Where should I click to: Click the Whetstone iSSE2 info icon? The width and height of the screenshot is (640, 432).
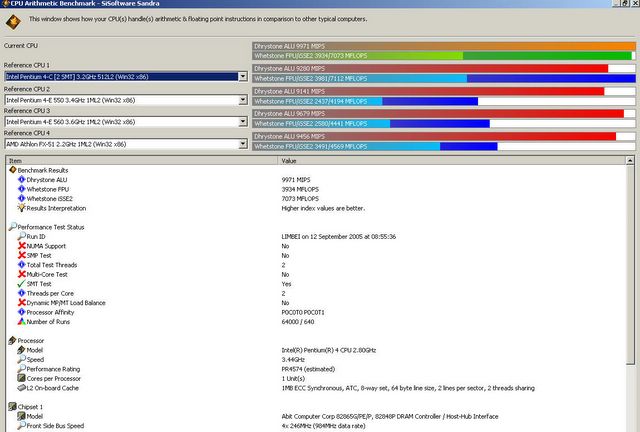pos(22,198)
